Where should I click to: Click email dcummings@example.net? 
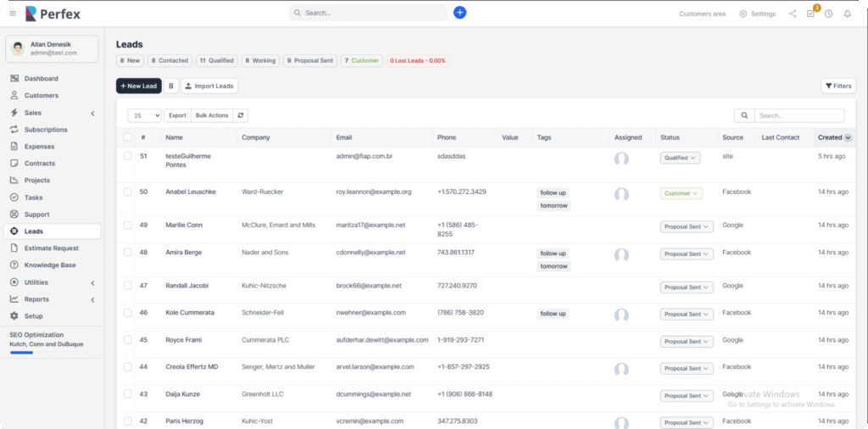[374, 394]
